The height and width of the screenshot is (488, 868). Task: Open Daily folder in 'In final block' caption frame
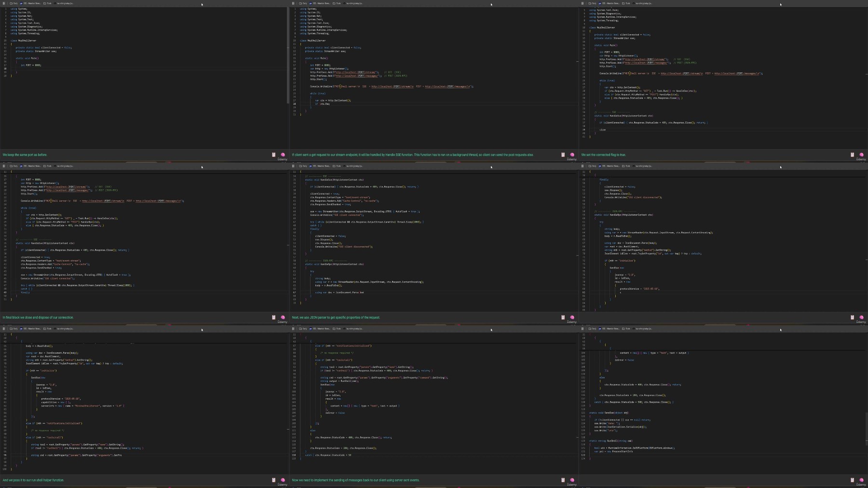point(14,166)
